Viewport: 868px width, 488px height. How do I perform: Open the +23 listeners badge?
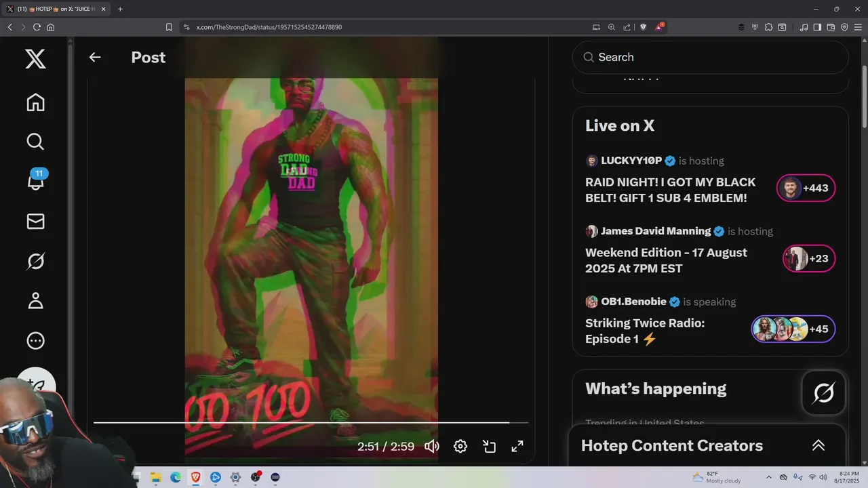tap(809, 259)
